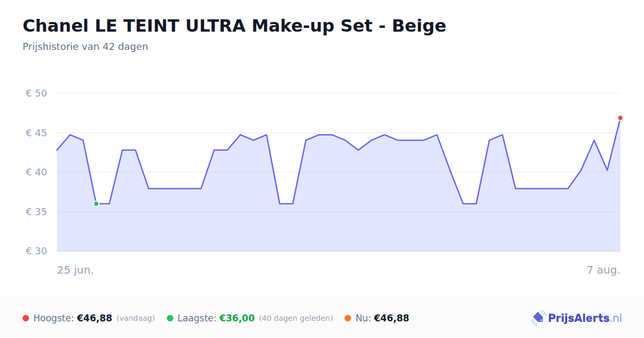Click the € 40 axis label

[36, 172]
